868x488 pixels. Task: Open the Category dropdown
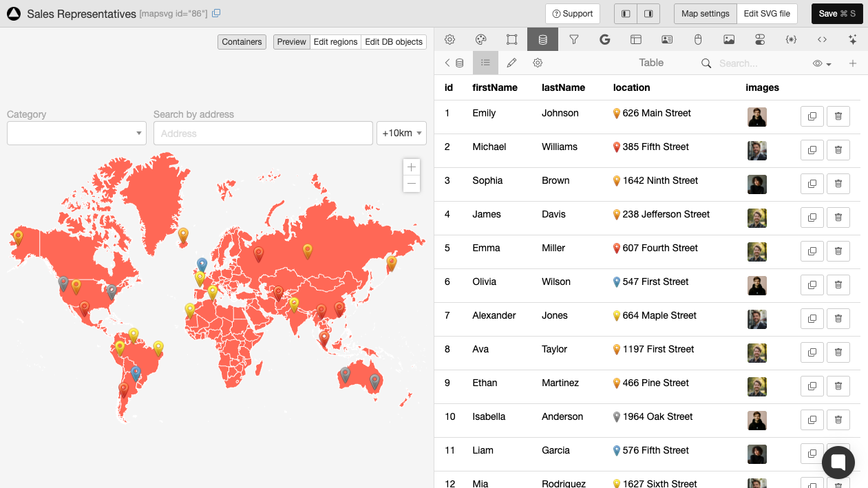[x=76, y=134]
